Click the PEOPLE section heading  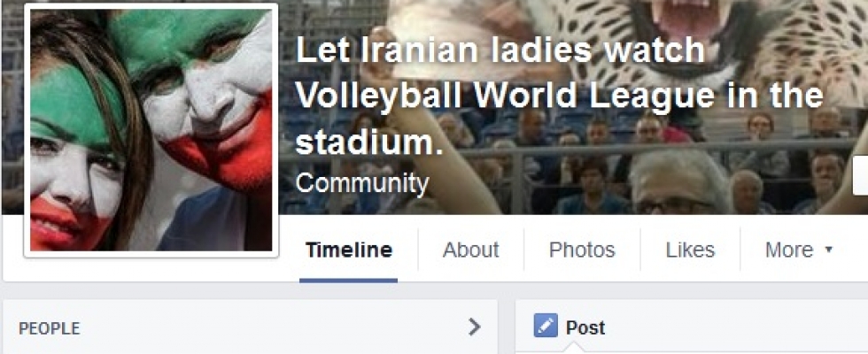[x=50, y=328]
